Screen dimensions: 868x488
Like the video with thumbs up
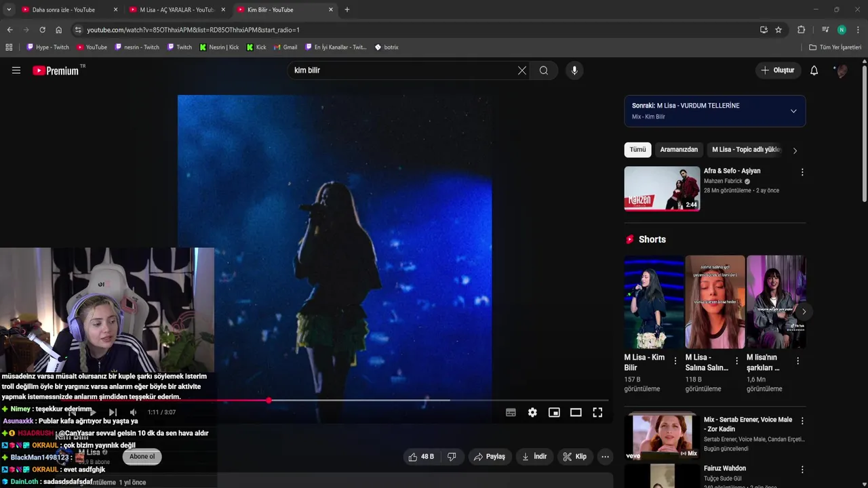[x=421, y=457]
